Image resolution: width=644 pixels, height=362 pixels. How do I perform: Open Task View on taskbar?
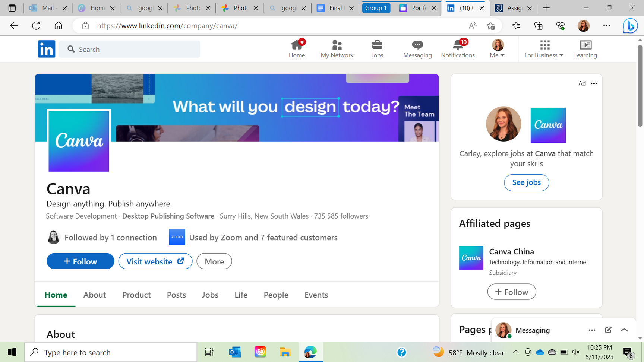[209, 352]
